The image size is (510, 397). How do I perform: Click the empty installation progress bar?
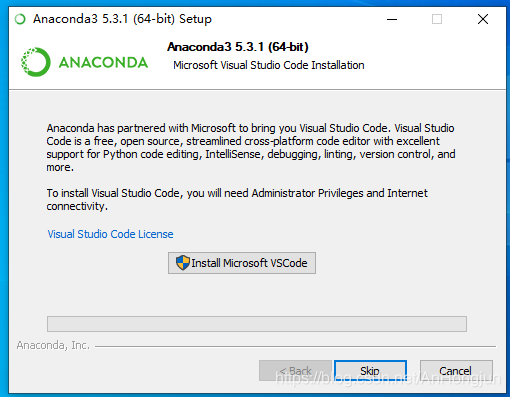[257, 324]
